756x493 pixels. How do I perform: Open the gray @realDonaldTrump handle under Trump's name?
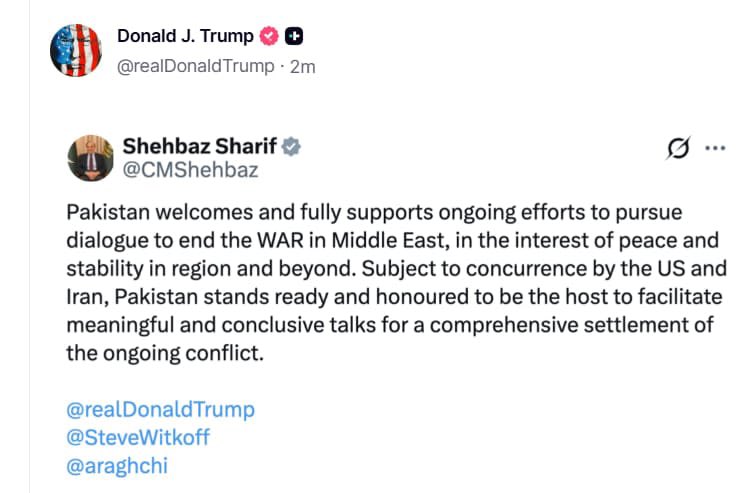195,66
